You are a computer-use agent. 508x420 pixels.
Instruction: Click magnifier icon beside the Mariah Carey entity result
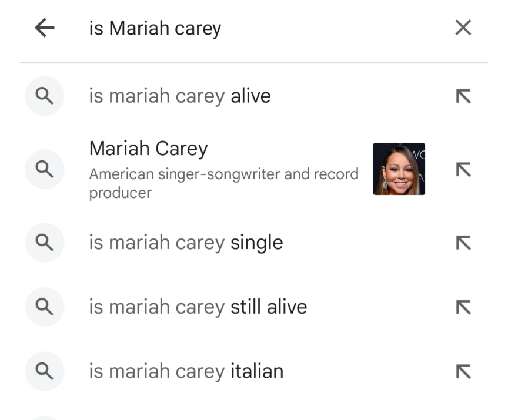pyautogui.click(x=45, y=169)
